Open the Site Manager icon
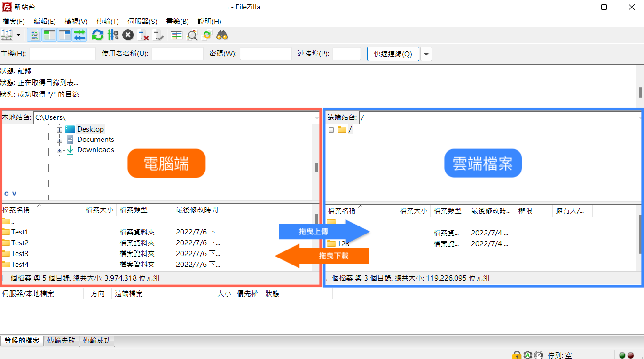Viewport: 644px width, 359px height. coord(7,35)
